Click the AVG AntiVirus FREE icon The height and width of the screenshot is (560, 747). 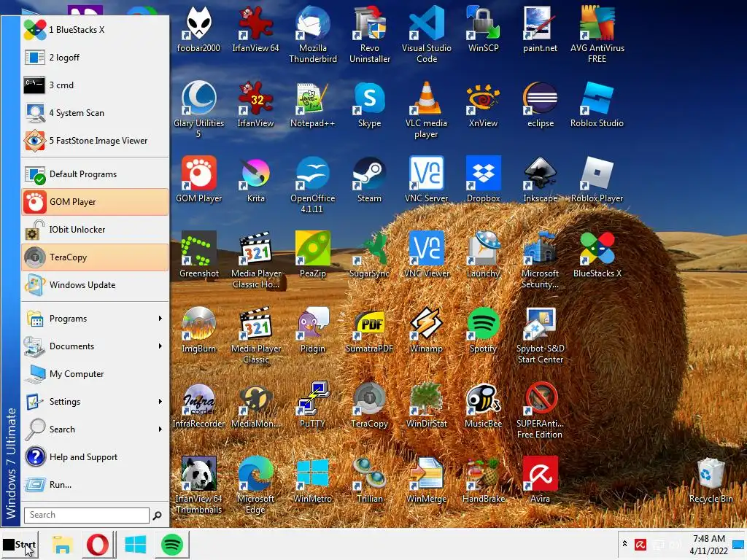[x=597, y=34]
